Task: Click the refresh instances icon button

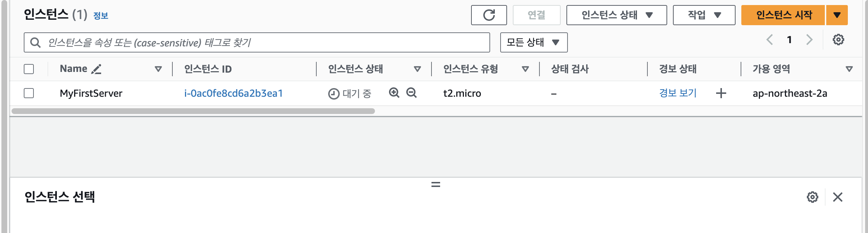Action: (x=489, y=15)
